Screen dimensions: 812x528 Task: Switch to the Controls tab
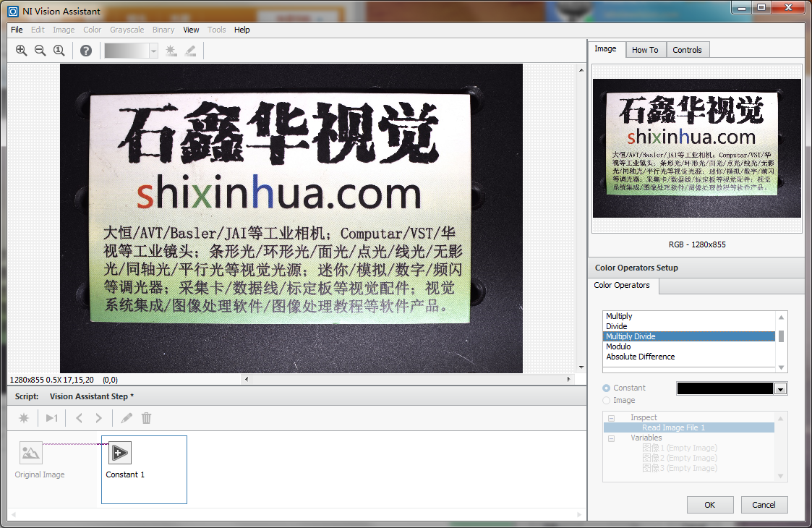687,50
